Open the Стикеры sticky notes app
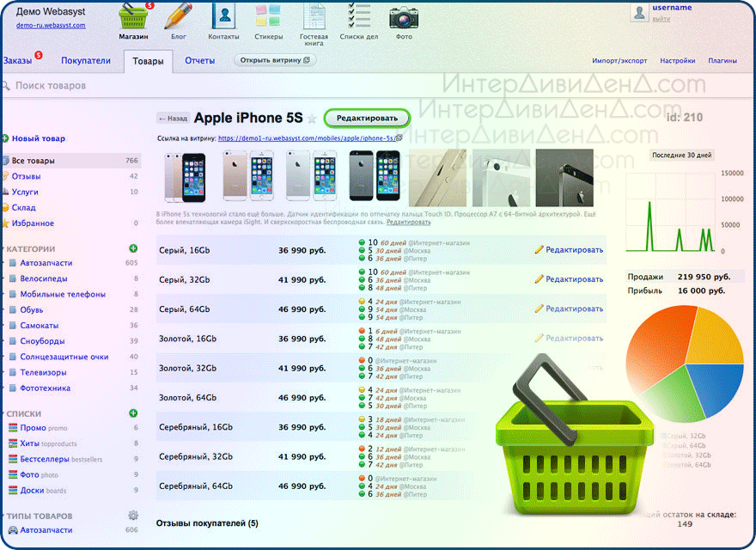 click(x=268, y=16)
